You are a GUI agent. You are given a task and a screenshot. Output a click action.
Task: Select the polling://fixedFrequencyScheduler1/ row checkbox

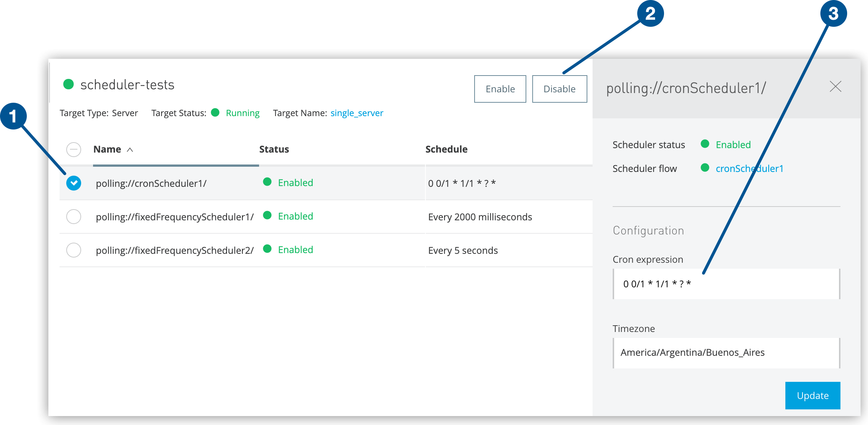click(74, 217)
